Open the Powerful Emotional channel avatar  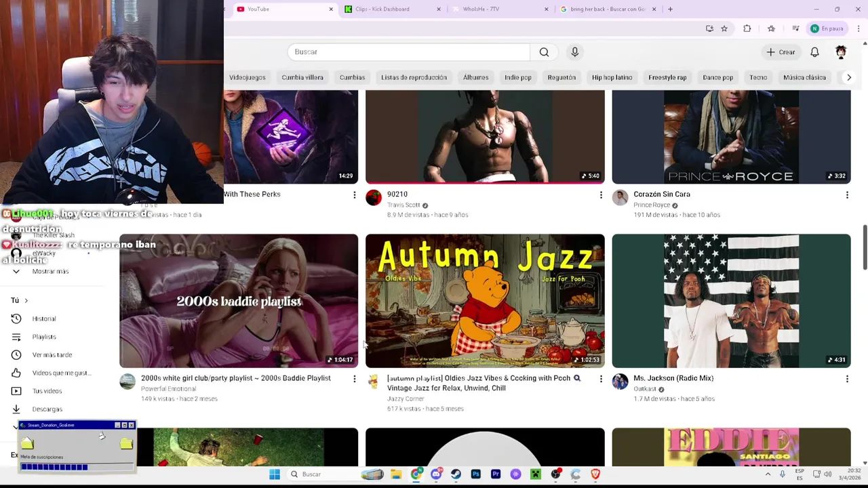[127, 382]
